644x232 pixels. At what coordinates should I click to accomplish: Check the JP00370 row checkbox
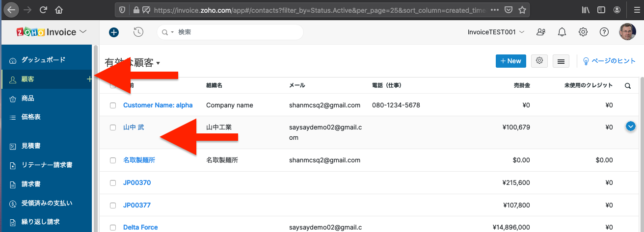(113, 183)
